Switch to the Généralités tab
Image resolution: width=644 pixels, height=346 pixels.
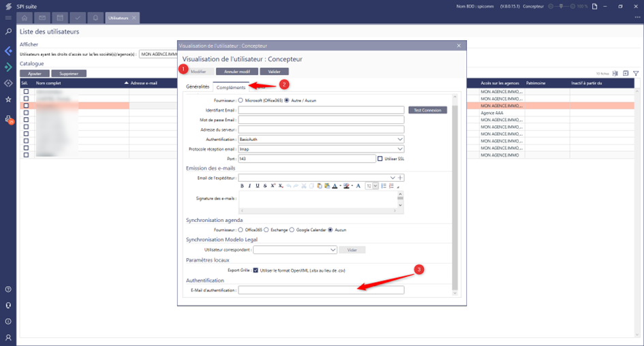click(198, 87)
